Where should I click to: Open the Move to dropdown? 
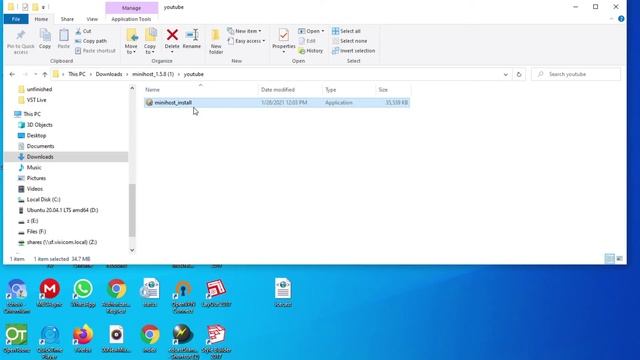131,42
